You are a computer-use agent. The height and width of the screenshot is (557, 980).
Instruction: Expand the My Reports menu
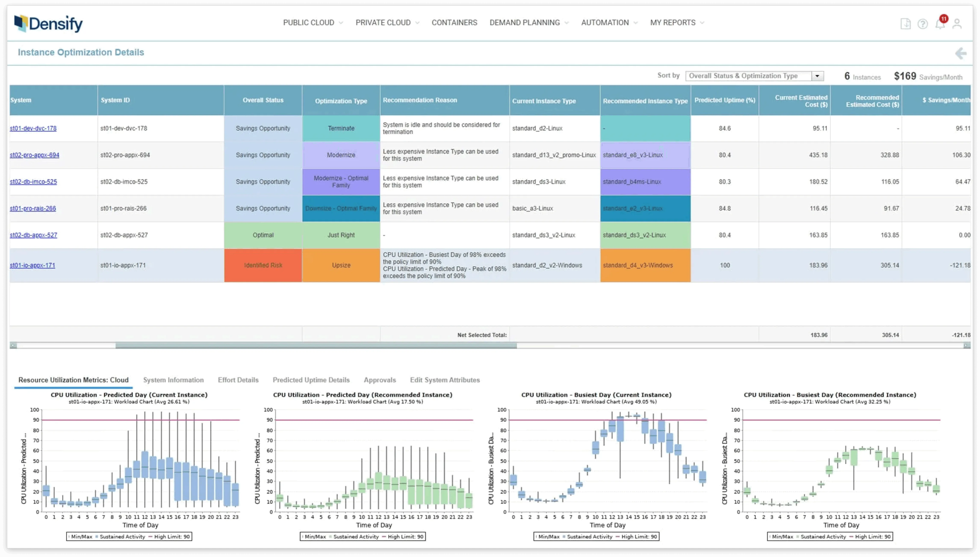point(677,23)
